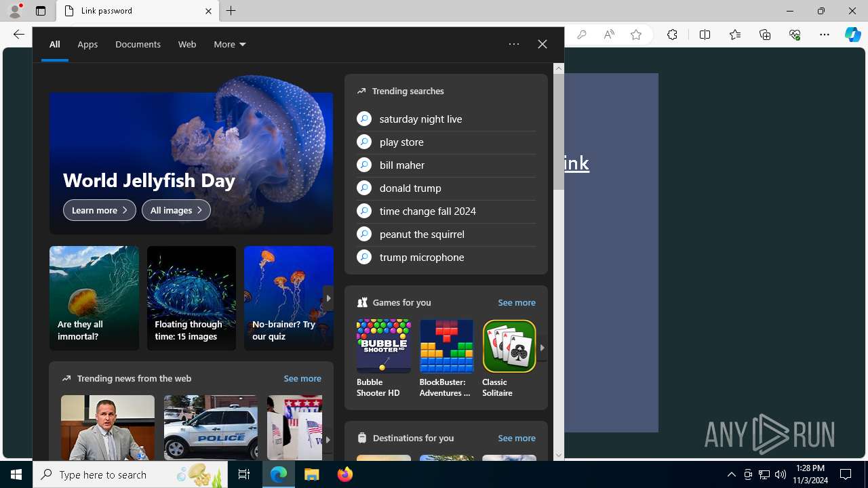Search trending term saturday night live

(446, 119)
